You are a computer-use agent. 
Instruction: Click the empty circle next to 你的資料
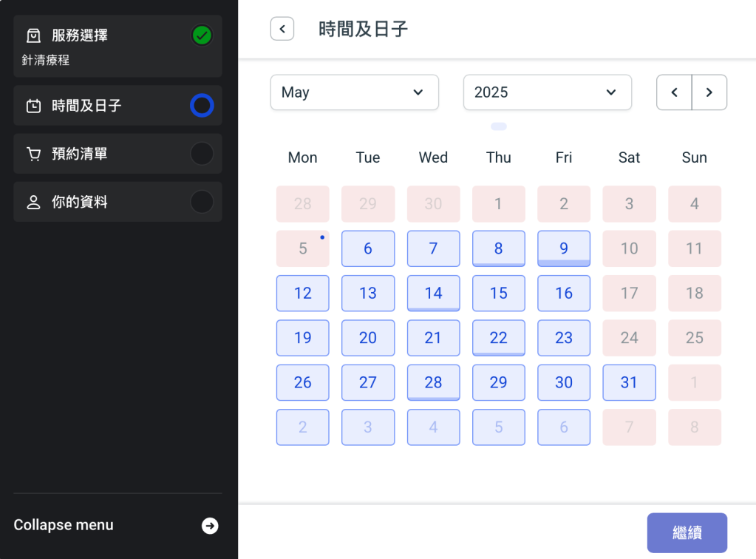(202, 202)
